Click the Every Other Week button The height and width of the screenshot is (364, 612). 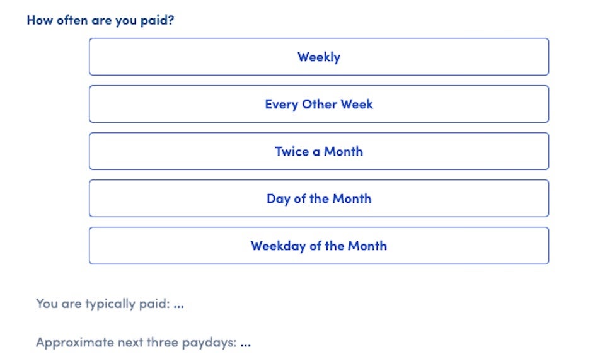(318, 104)
